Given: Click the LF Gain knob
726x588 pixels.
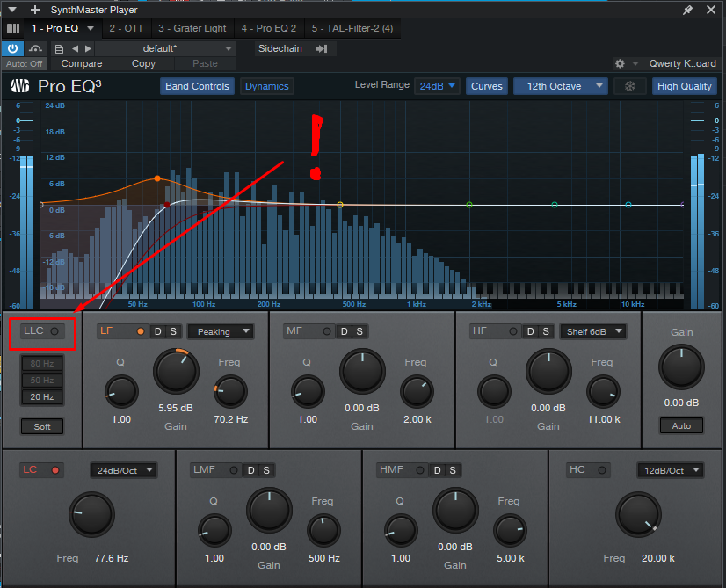Looking at the screenshot, I should tap(176, 371).
